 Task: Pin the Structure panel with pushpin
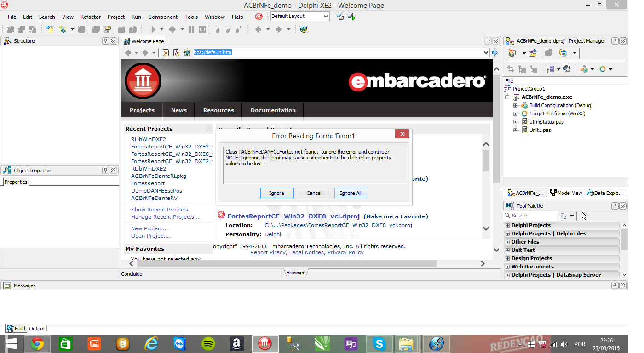point(105,41)
